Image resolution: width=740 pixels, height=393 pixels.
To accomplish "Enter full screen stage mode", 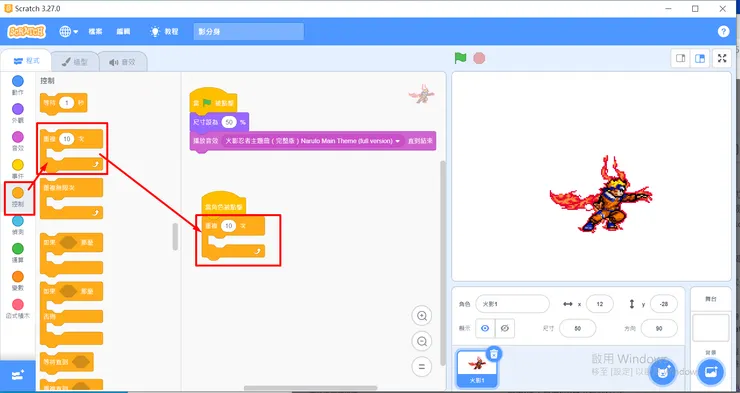I will point(722,59).
